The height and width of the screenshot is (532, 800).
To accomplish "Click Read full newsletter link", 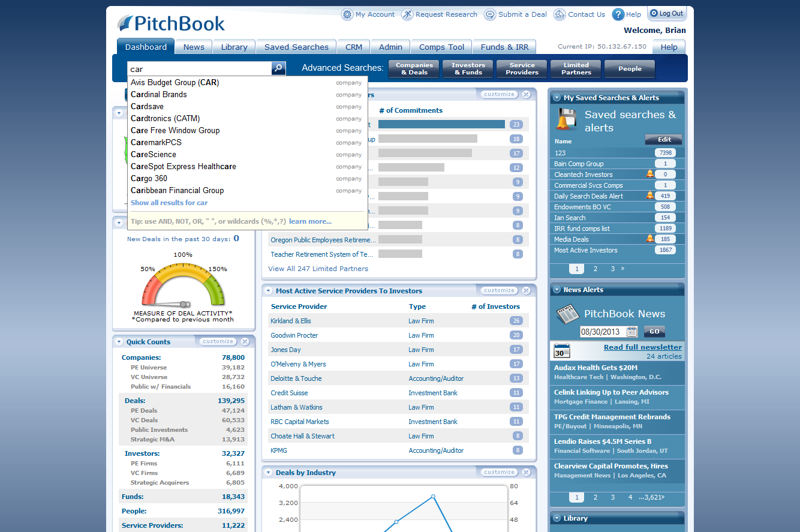I will coord(643,347).
